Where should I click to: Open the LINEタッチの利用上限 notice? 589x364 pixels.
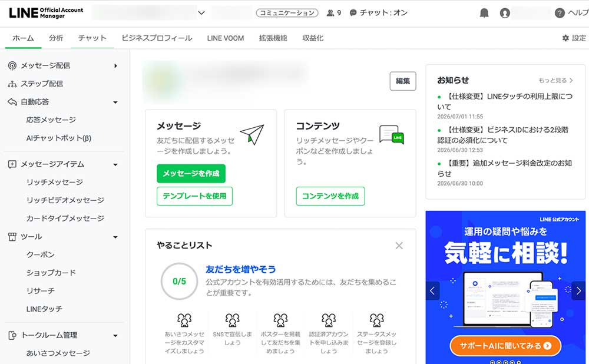pos(505,102)
